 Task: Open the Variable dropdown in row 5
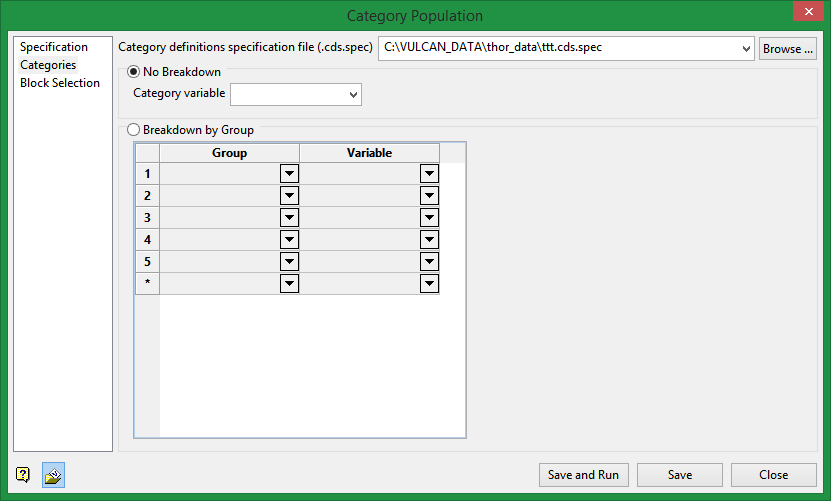pos(429,262)
